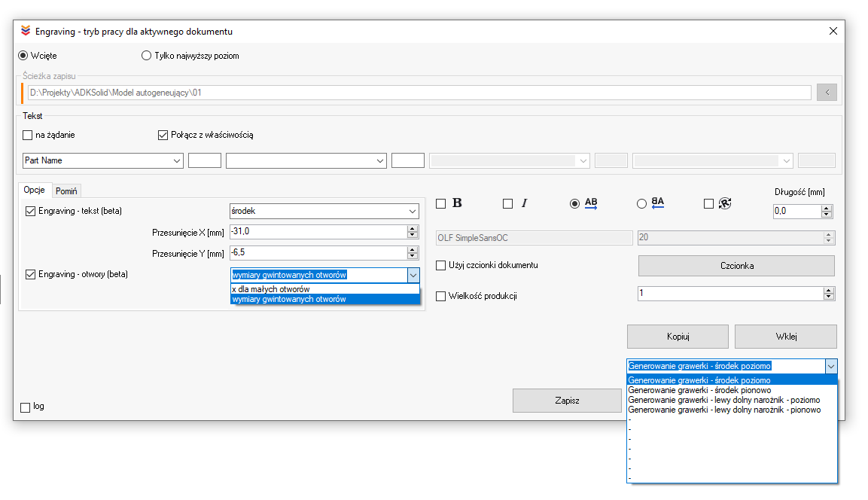868x500 pixels.
Task: Select the AB direction radio button
Action: pos(574,204)
